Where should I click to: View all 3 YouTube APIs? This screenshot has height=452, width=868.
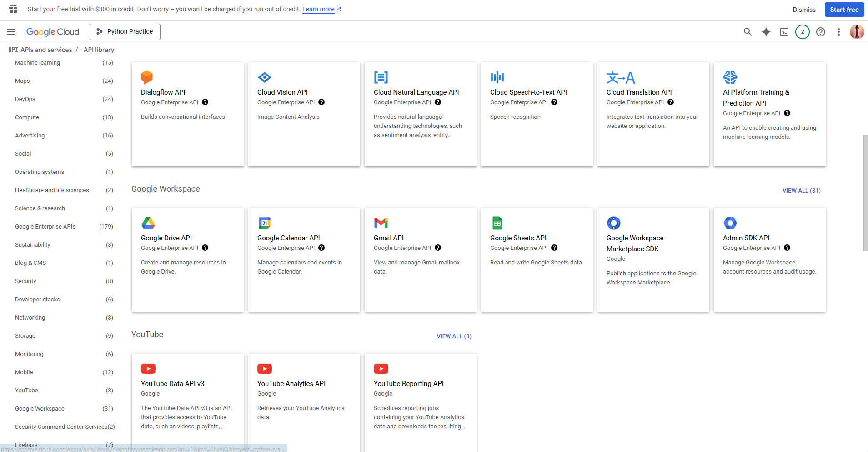[454, 336]
